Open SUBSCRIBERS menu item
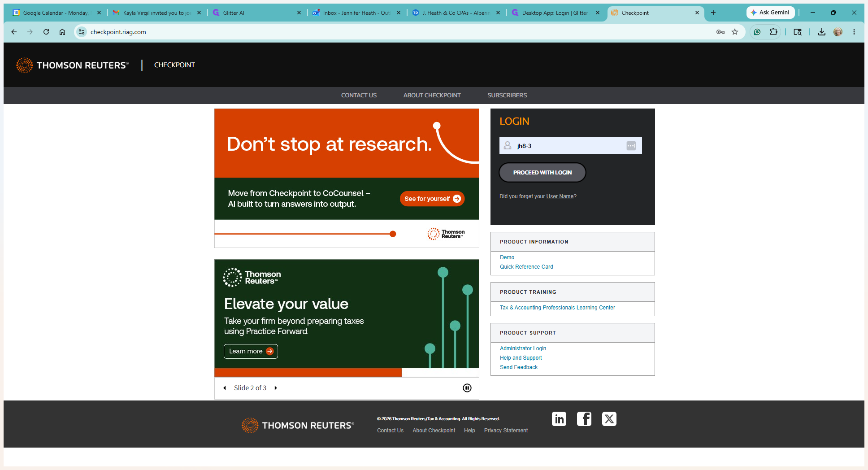This screenshot has height=470, width=868. [x=507, y=95]
